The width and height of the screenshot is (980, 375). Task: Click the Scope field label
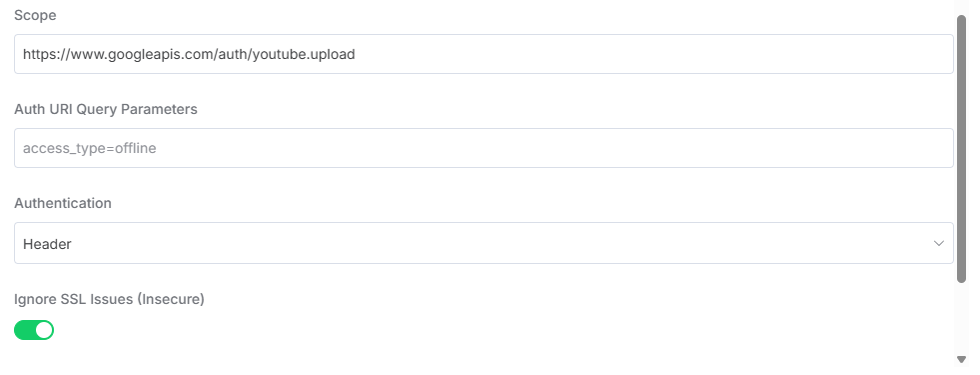click(35, 16)
